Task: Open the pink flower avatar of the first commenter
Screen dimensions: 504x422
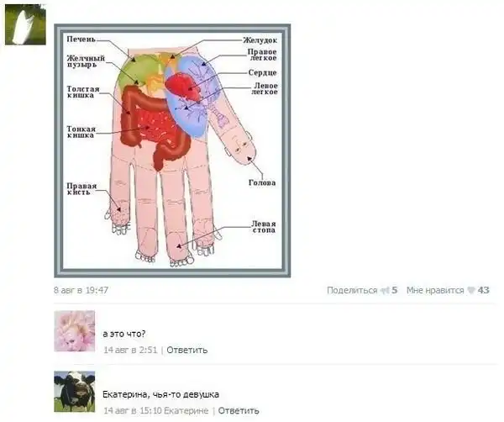Action: (74, 331)
